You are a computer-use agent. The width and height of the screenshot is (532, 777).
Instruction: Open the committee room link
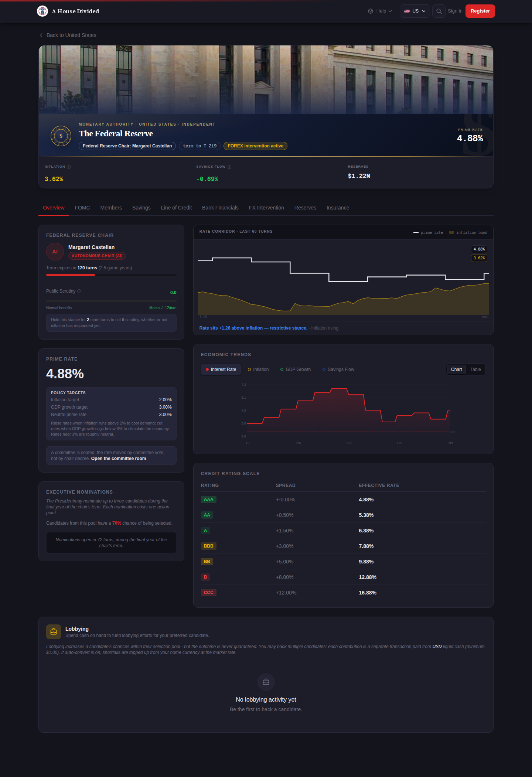click(119, 459)
